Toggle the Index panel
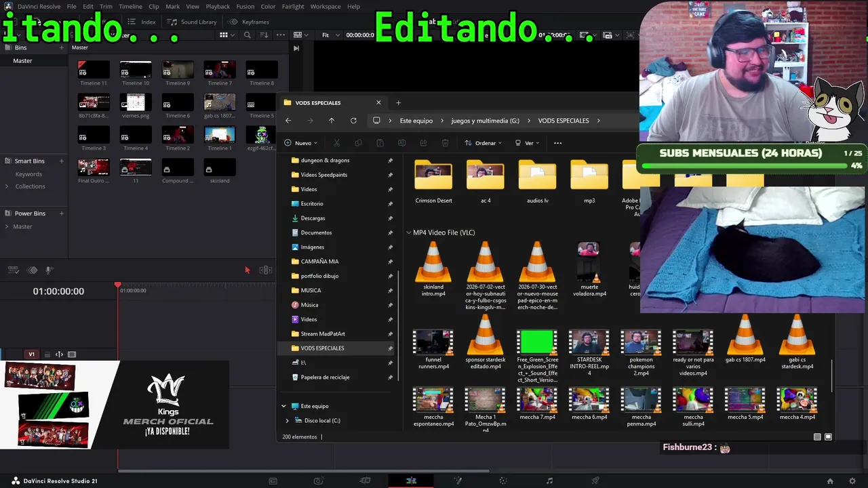Image resolution: width=868 pixels, height=488 pixels. click(x=142, y=22)
